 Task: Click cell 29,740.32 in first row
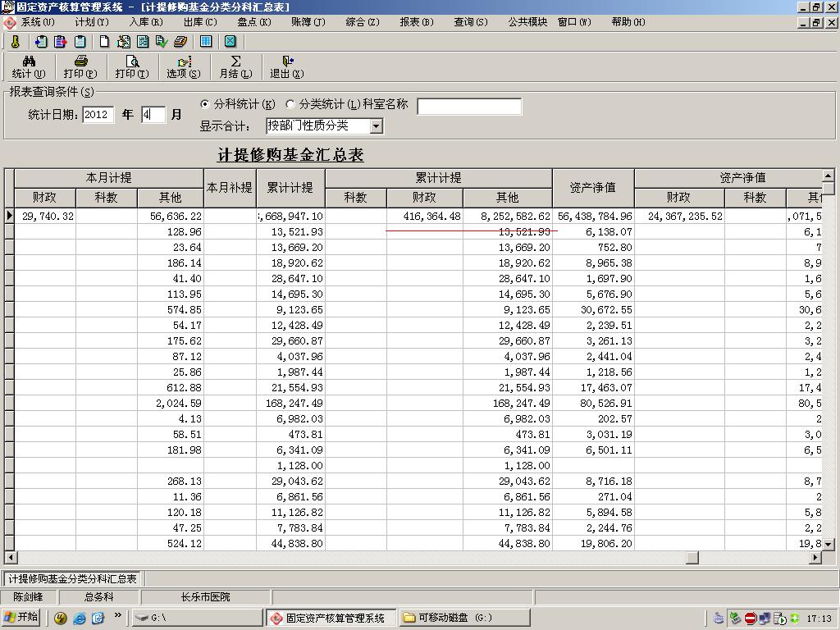click(x=45, y=216)
